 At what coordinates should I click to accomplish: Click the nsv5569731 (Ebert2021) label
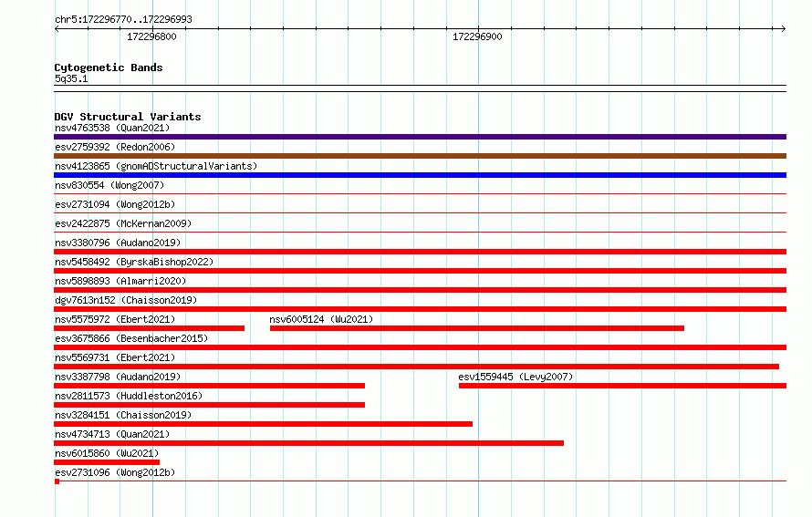115,357
